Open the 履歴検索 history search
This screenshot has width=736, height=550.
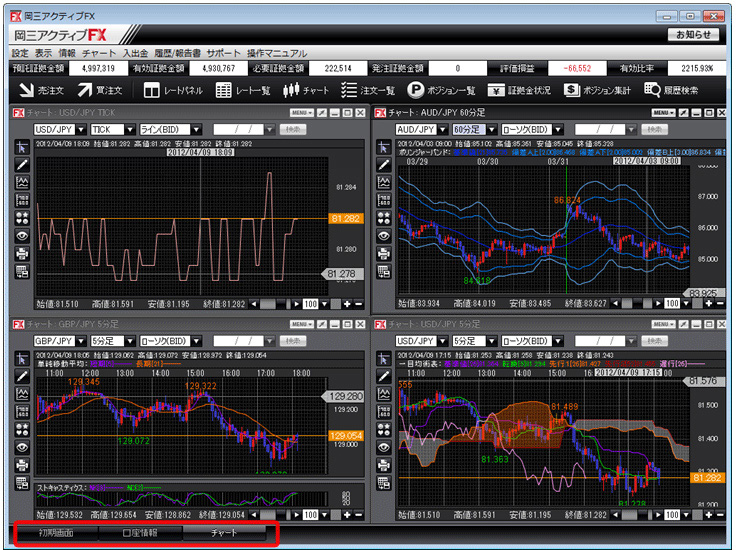tap(672, 90)
